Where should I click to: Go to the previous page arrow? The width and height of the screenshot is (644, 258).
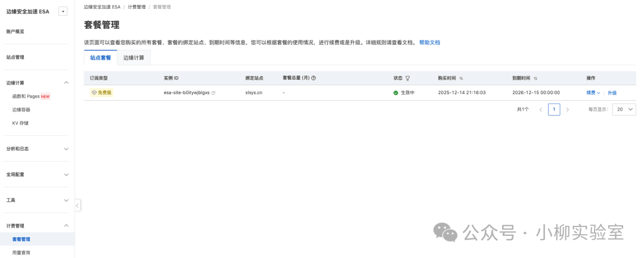click(541, 110)
